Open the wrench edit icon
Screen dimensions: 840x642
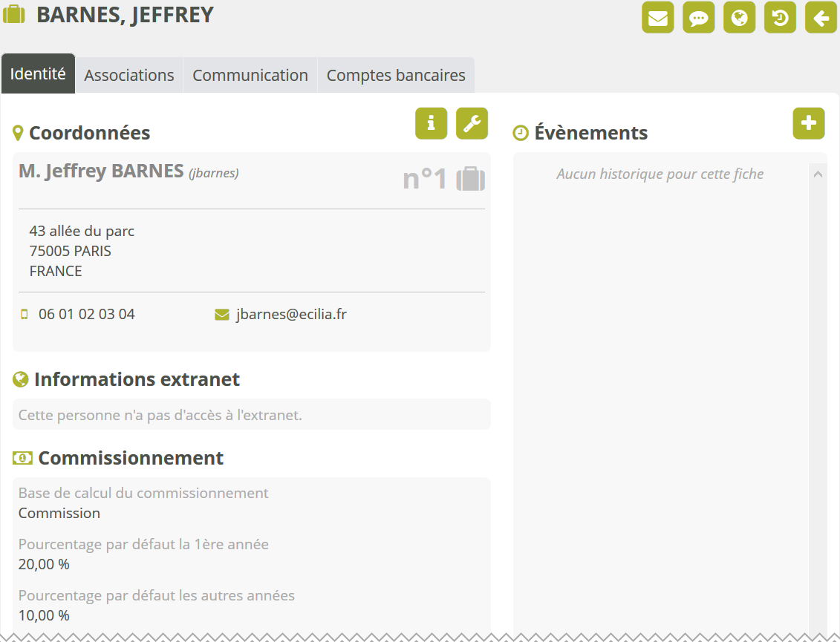472,123
